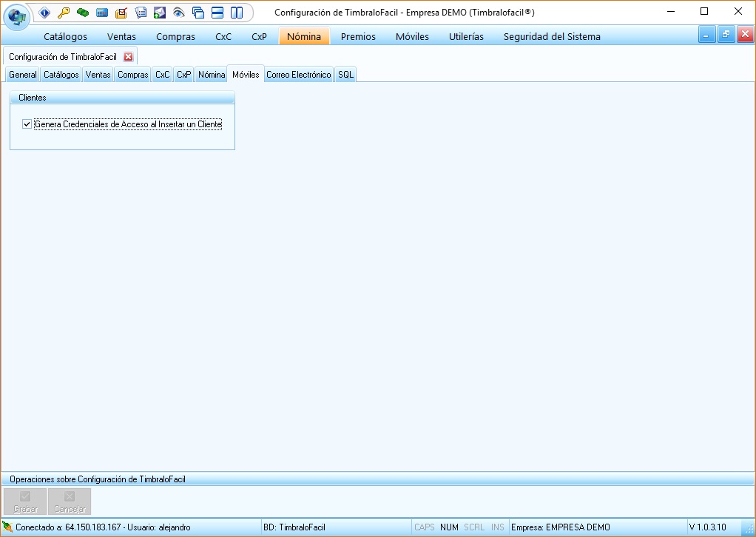Select the highlighted Nómina ribbon menu

[x=304, y=37]
